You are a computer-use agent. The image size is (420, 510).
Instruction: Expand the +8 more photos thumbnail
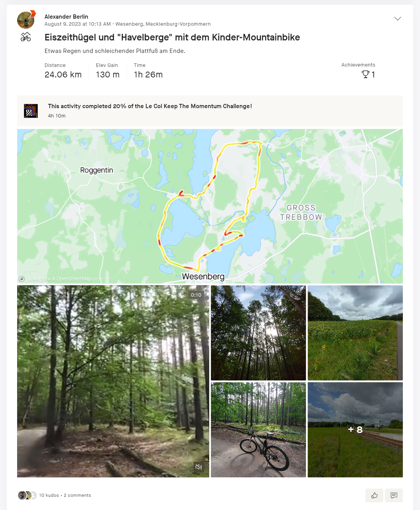coord(355,430)
